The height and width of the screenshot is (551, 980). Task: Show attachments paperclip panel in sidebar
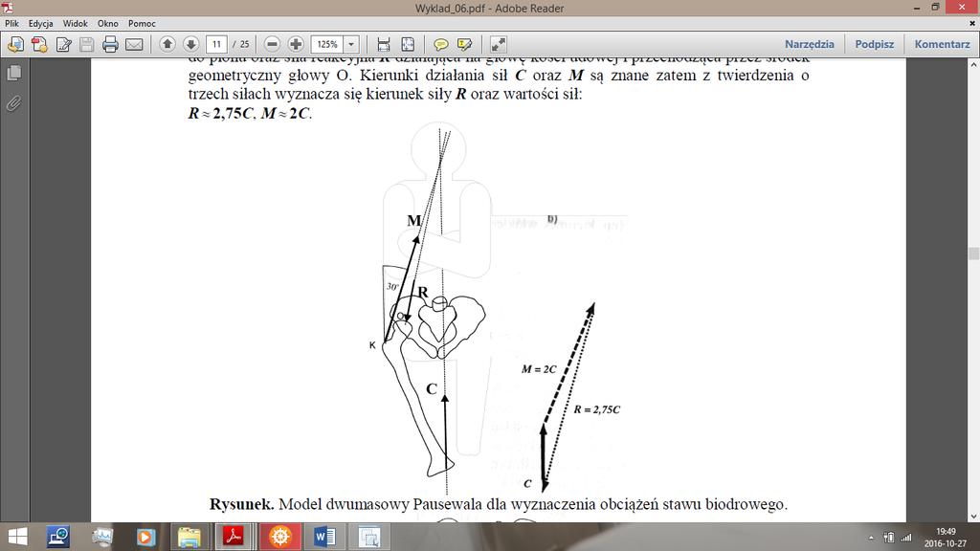coord(13,103)
